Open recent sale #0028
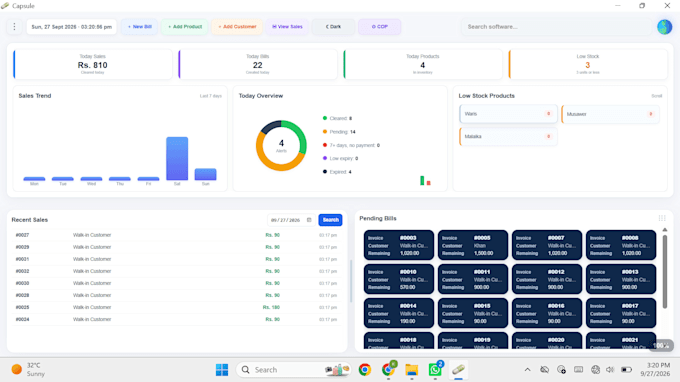The width and height of the screenshot is (680, 382). coord(177,295)
